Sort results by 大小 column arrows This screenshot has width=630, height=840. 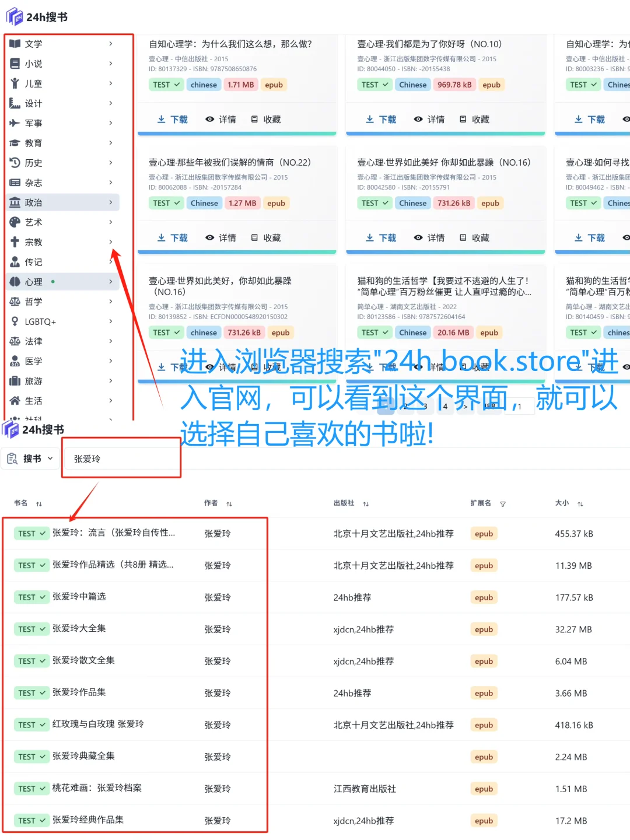point(580,504)
